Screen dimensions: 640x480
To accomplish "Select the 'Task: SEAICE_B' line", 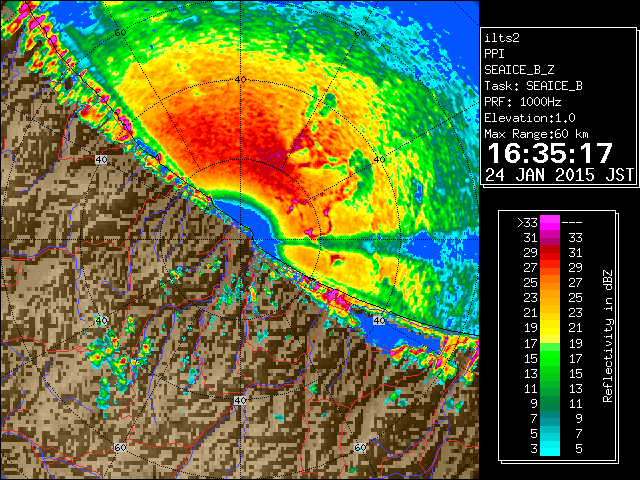I will [x=533, y=86].
